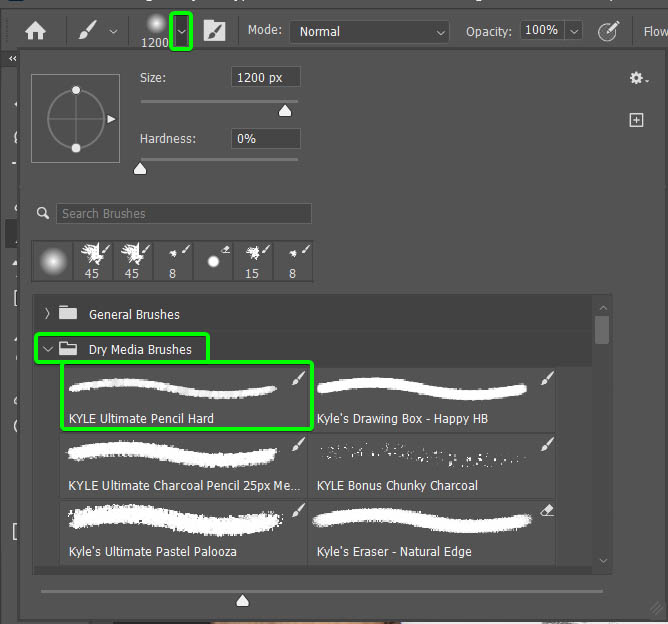Open the Opacity slider dropdown arrow
The width and height of the screenshot is (668, 624).
coord(574,31)
